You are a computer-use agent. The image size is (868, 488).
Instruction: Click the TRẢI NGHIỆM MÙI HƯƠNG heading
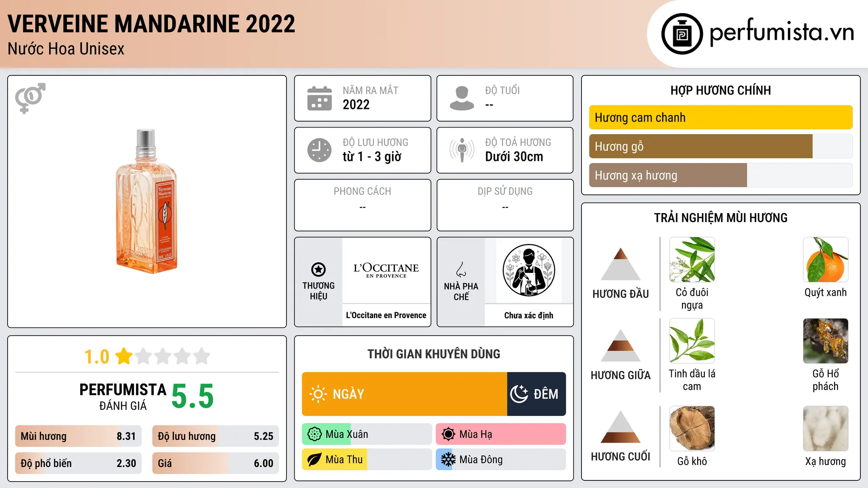tap(721, 218)
